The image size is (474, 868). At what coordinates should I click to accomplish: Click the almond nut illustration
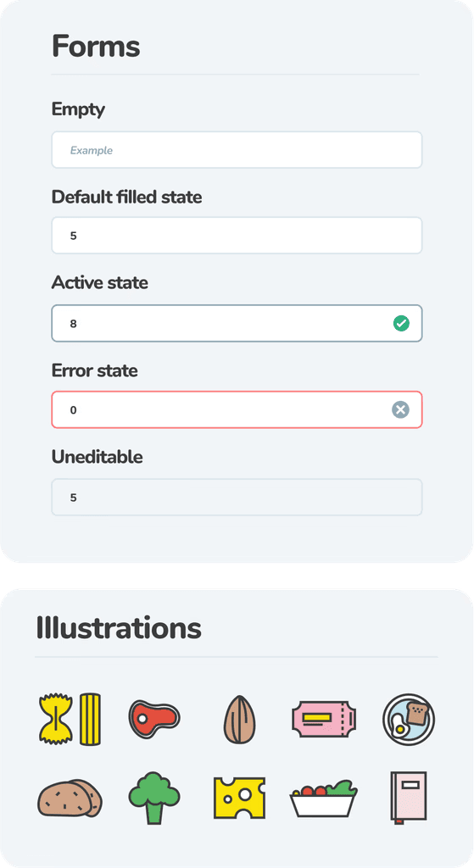point(239,719)
